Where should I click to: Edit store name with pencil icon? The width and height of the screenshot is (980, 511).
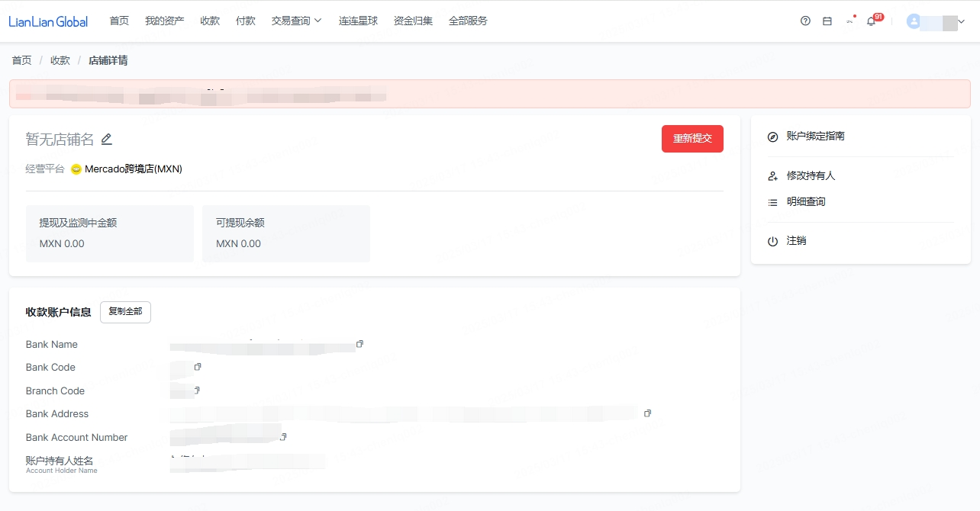click(107, 139)
